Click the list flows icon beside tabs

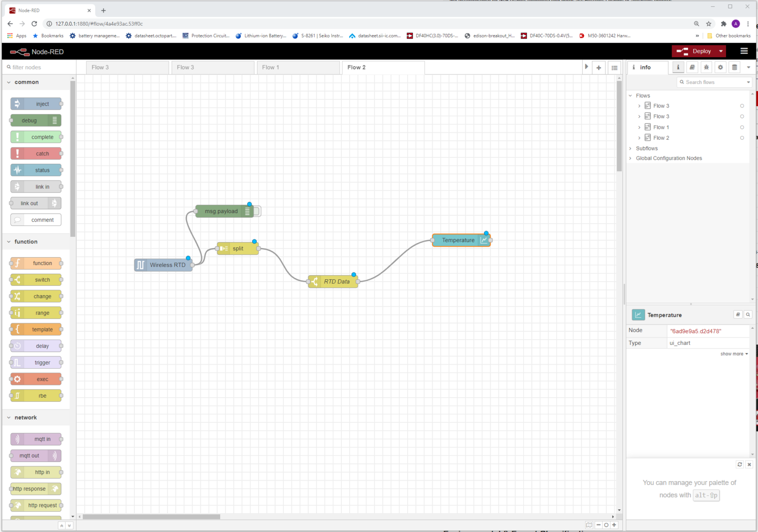(x=614, y=68)
